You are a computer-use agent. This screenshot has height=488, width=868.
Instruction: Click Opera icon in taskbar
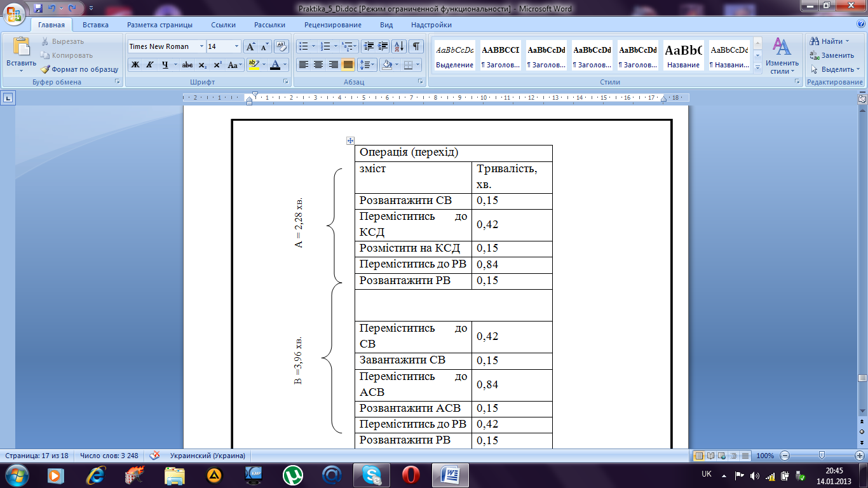coord(410,475)
